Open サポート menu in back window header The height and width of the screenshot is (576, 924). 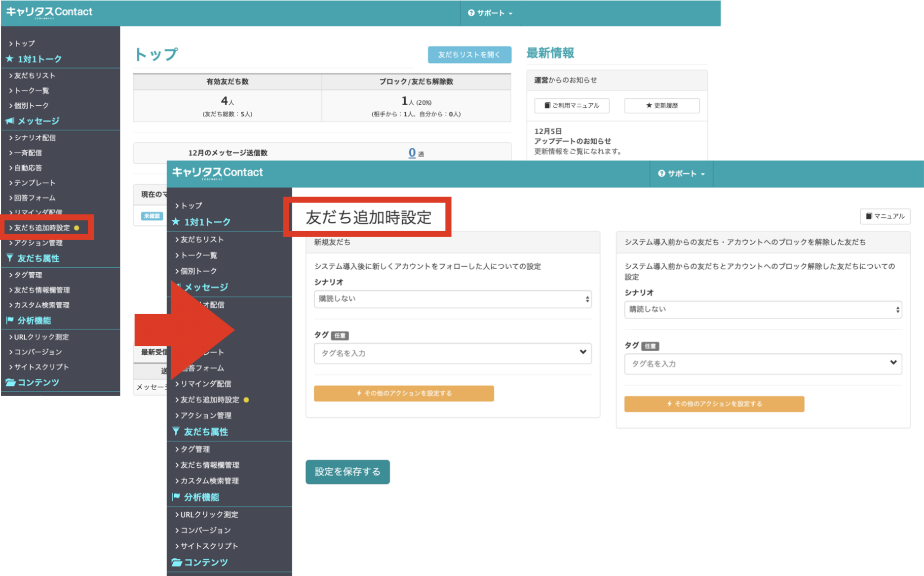(490, 13)
